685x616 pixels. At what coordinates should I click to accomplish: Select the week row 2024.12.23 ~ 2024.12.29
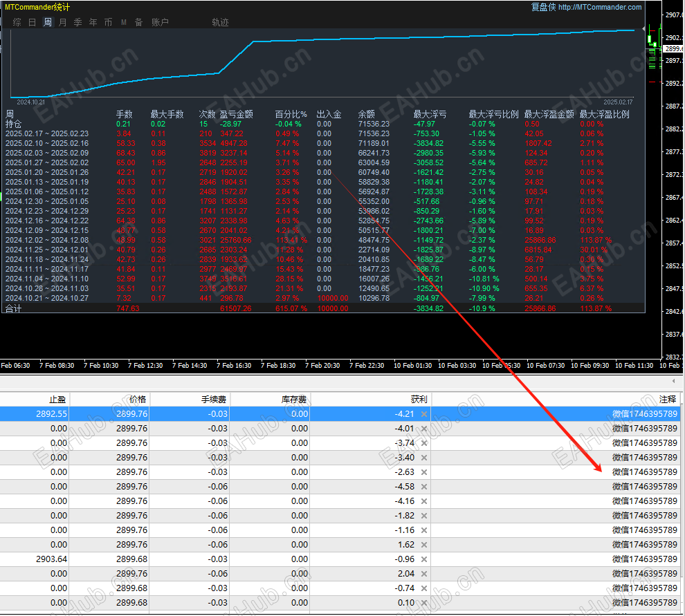(x=323, y=211)
